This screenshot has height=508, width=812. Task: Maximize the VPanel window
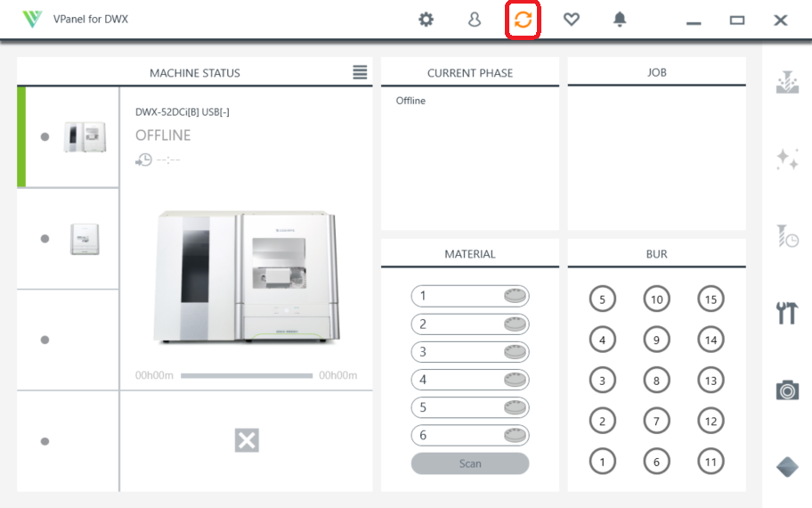click(x=737, y=20)
